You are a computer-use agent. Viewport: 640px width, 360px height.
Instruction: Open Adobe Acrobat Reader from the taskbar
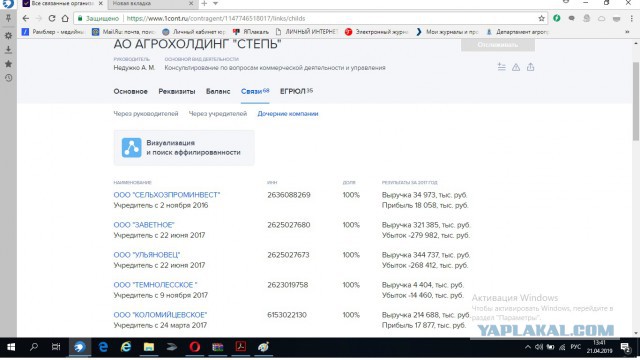tap(240, 347)
